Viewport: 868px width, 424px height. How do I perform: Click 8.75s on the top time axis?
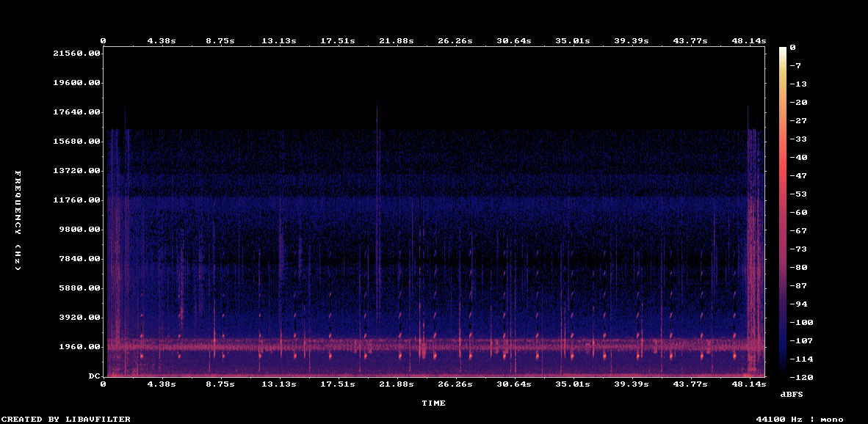[220, 41]
